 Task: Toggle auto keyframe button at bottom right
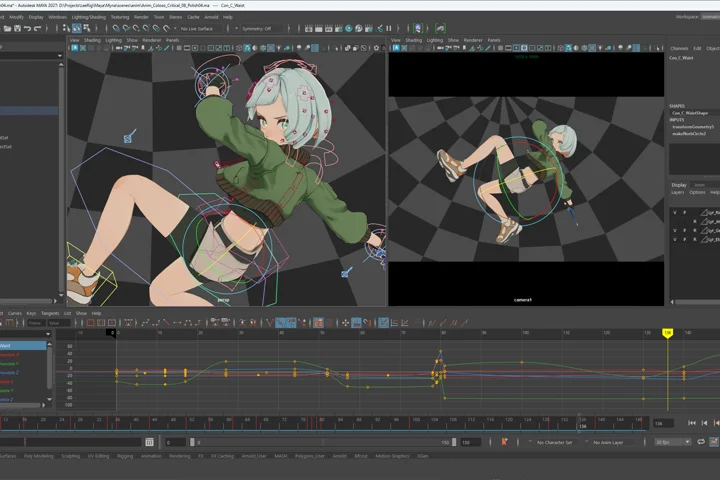(x=714, y=442)
